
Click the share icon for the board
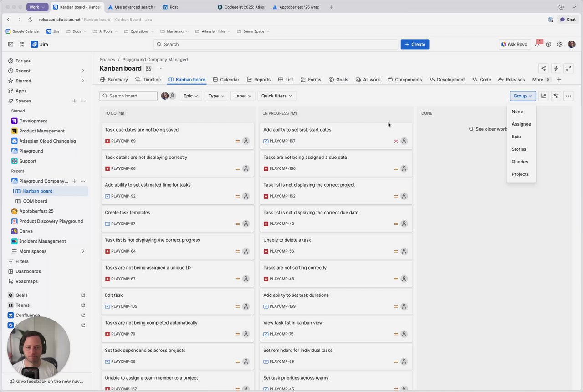(543, 68)
